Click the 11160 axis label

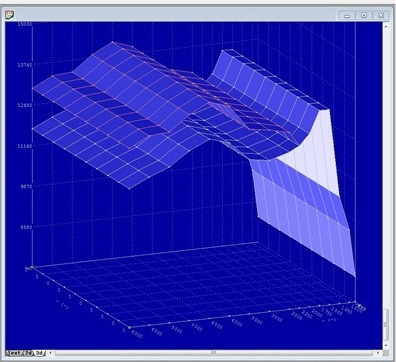point(25,146)
